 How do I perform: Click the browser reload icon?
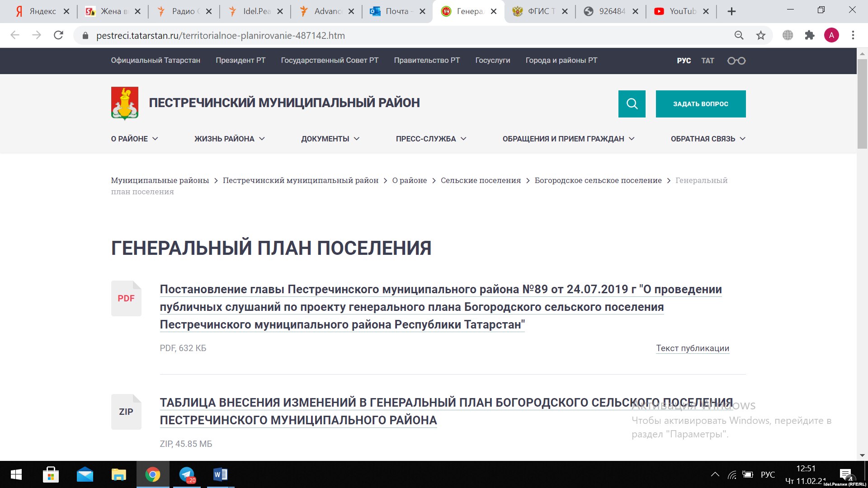coord(58,35)
